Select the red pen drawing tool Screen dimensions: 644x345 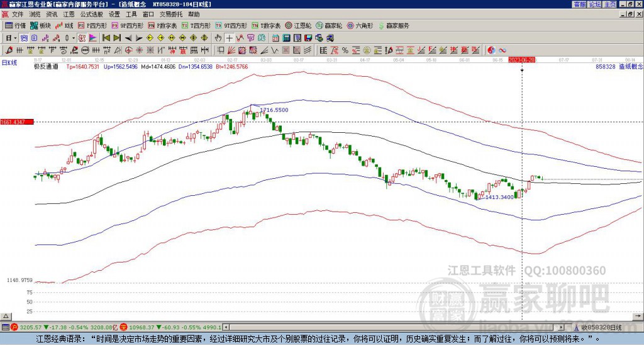[9, 50]
